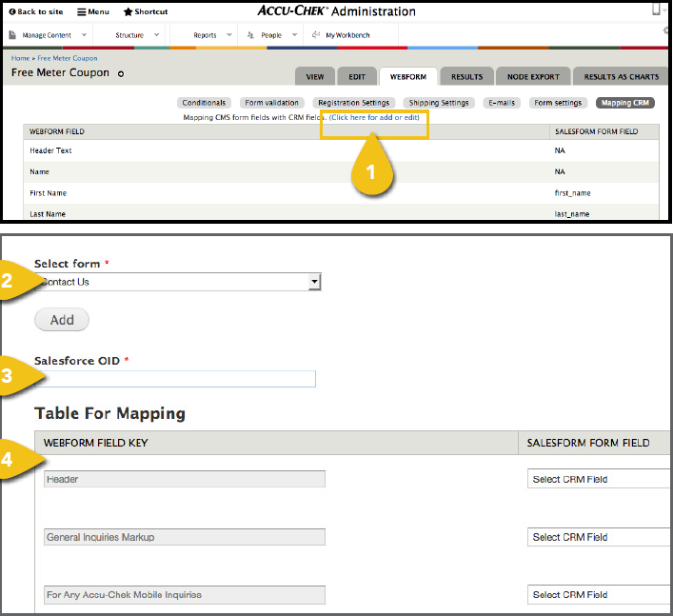Click the People users icon

click(x=250, y=35)
